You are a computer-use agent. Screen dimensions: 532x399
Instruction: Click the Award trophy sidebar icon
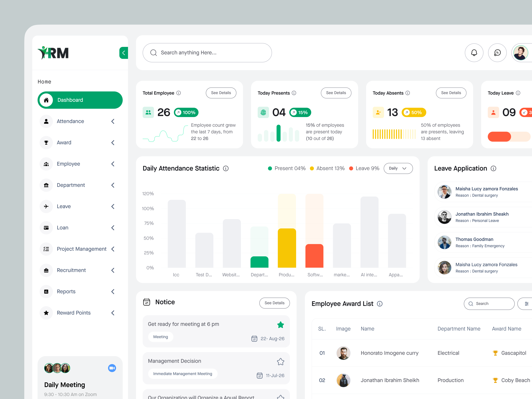point(46,143)
